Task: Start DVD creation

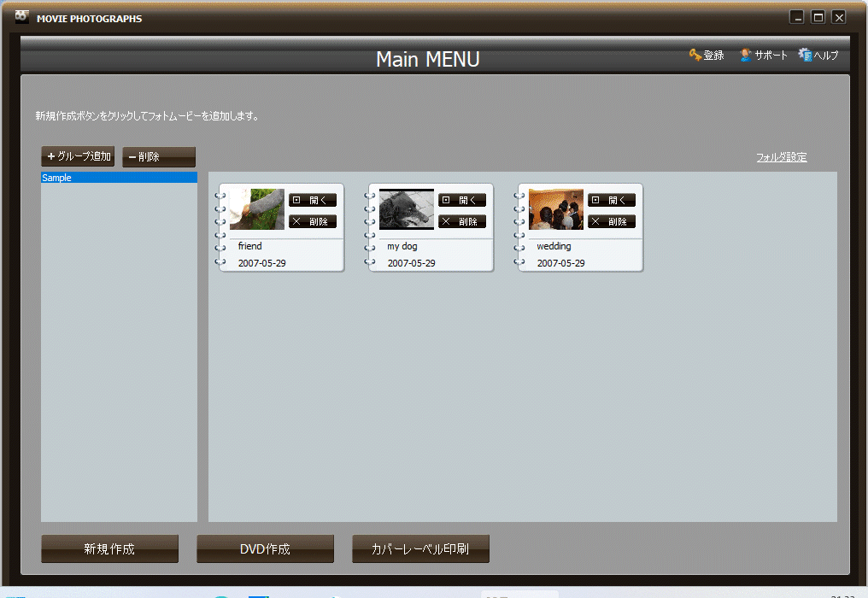Action: (x=265, y=549)
